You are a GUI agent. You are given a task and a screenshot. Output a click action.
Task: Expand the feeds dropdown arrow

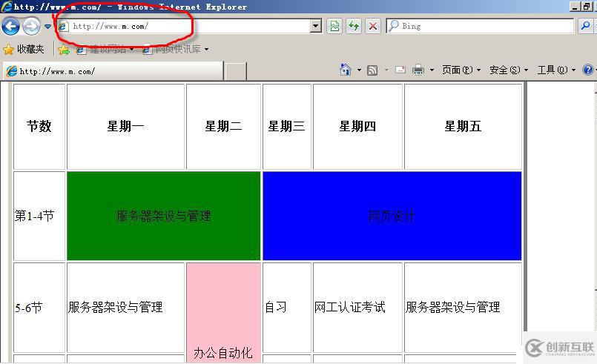[x=386, y=70]
